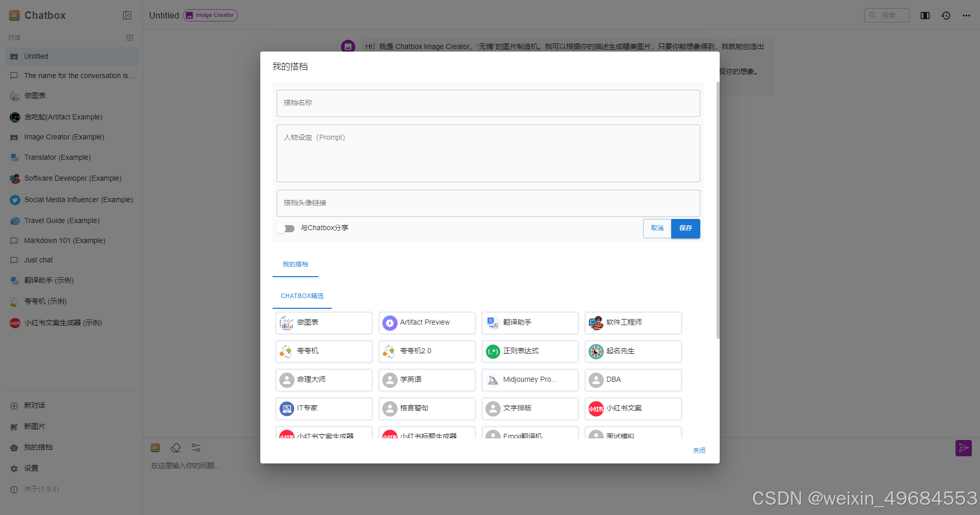Open the Just chat conversation
Screen dimensions: 980x515
click(72, 260)
